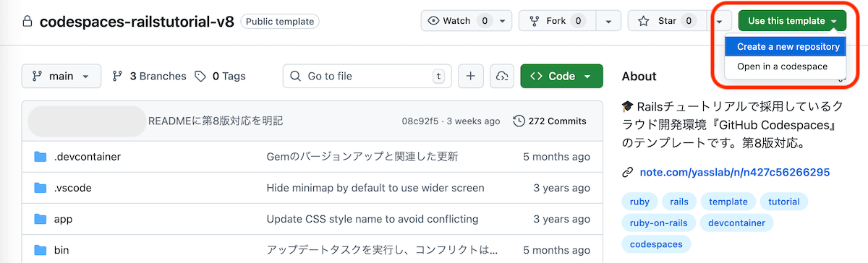868x263 pixels.
Task: Click the 3 weeks ago commit time text
Action: (x=473, y=121)
